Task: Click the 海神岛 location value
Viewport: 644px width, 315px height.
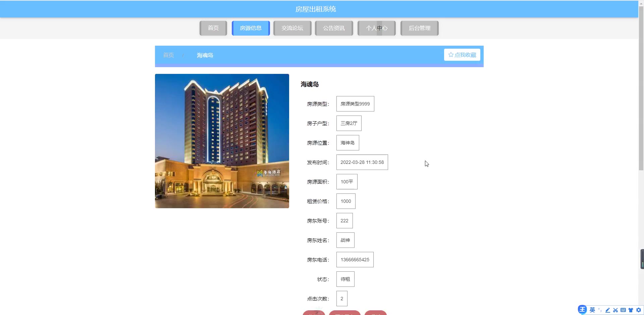Action: tap(348, 143)
